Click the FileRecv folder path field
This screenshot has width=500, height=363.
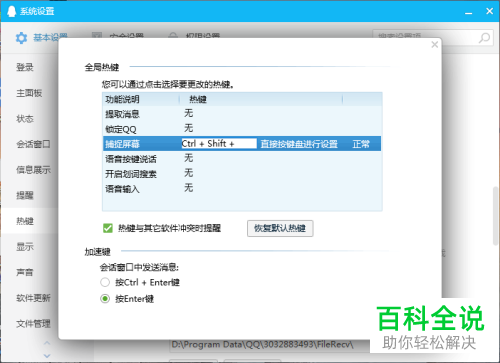pos(270,344)
